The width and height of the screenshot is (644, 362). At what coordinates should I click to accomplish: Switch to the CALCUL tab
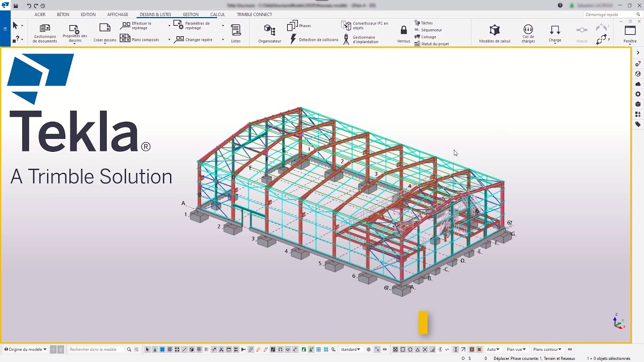point(218,15)
